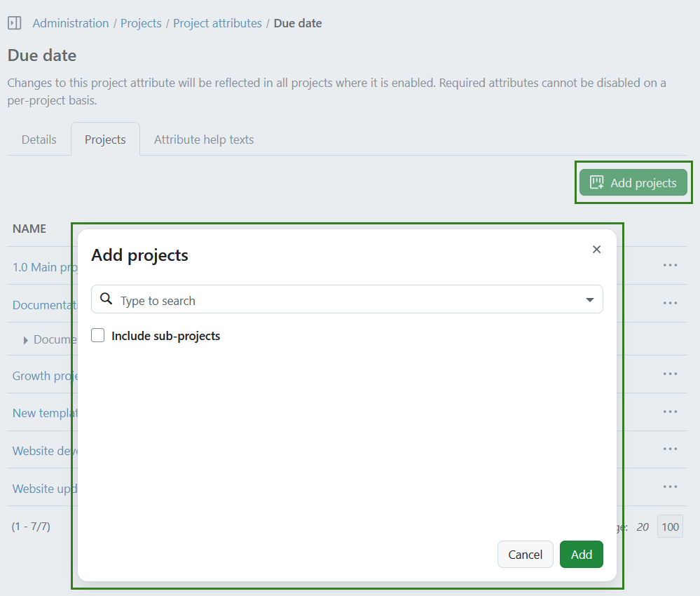The width and height of the screenshot is (700, 596).
Task: Click the Type to search input field
Action: (x=280, y=299)
